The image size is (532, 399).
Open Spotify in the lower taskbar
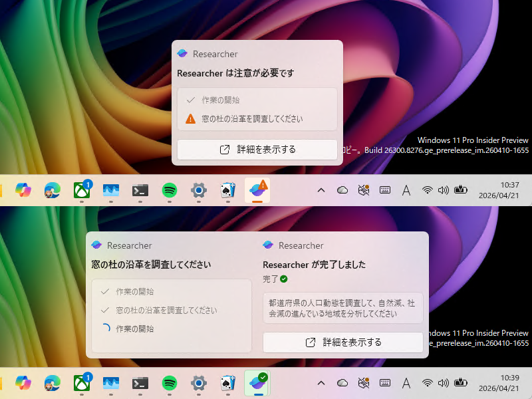170,383
